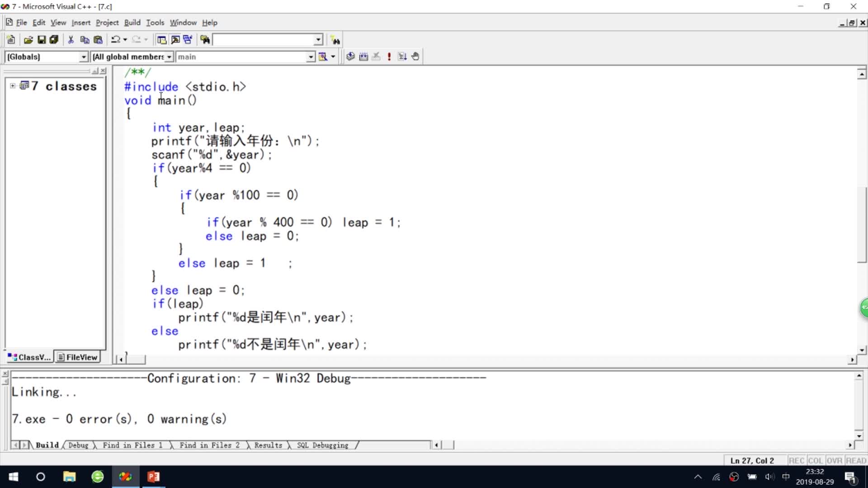Run program with red exclamation icon

click(x=389, y=56)
